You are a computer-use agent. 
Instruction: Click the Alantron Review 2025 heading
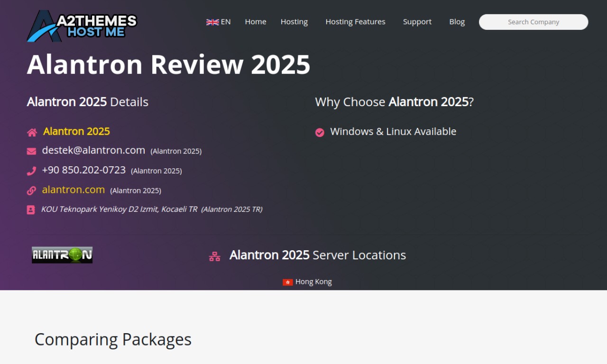168,64
